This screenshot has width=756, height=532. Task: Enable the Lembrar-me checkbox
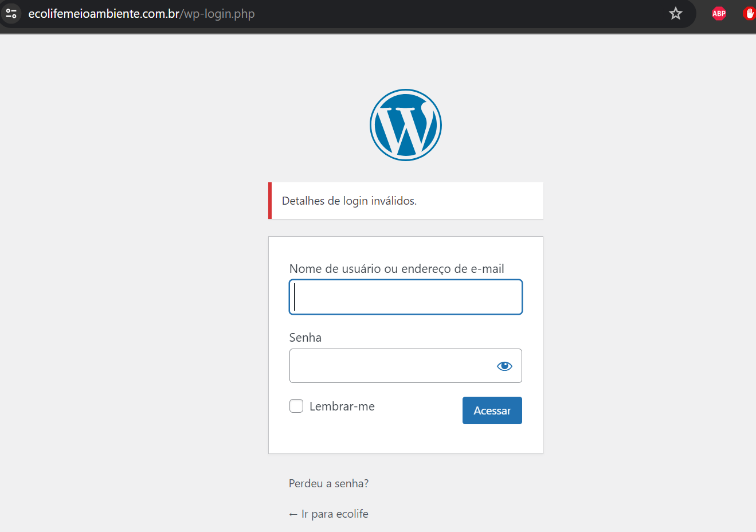(x=296, y=406)
